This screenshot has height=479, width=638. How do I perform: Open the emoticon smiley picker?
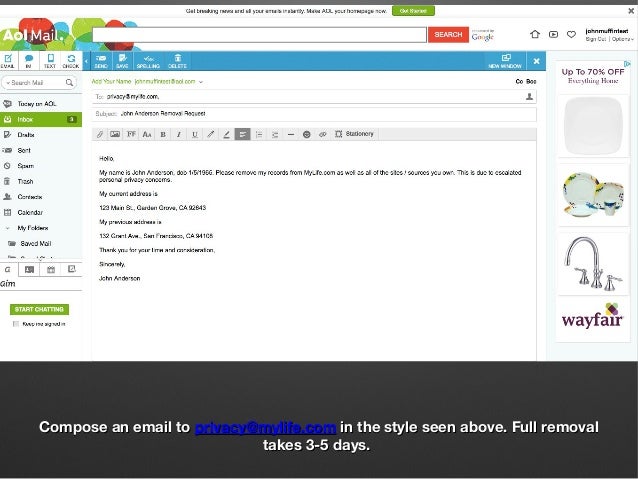[x=307, y=134]
